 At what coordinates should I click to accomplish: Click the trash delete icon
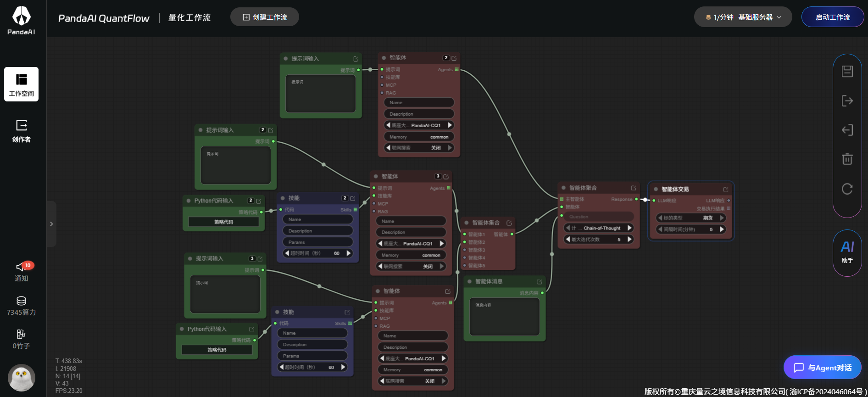point(847,159)
